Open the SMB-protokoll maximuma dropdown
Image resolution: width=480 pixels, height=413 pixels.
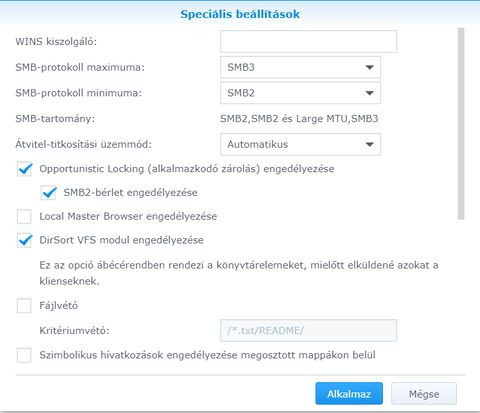pyautogui.click(x=300, y=67)
